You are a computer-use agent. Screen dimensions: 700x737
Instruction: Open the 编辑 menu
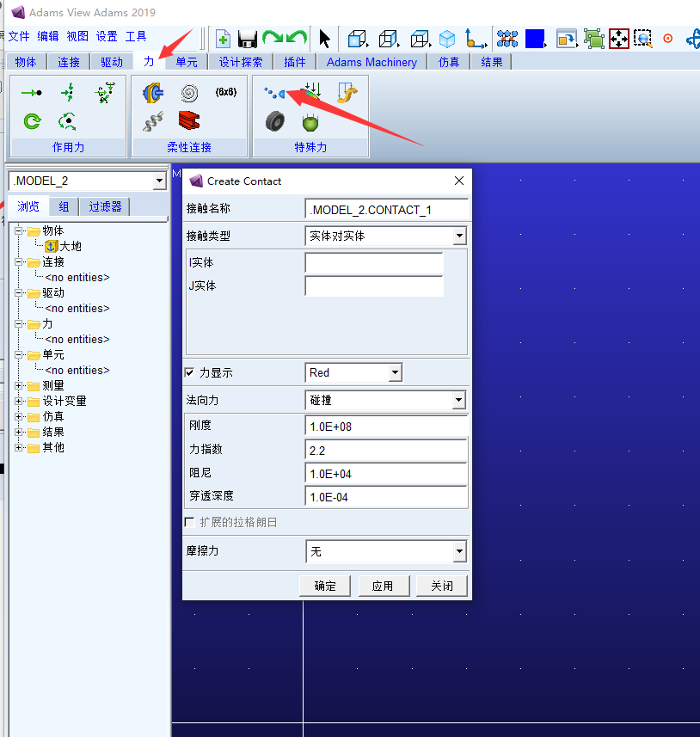click(48, 36)
